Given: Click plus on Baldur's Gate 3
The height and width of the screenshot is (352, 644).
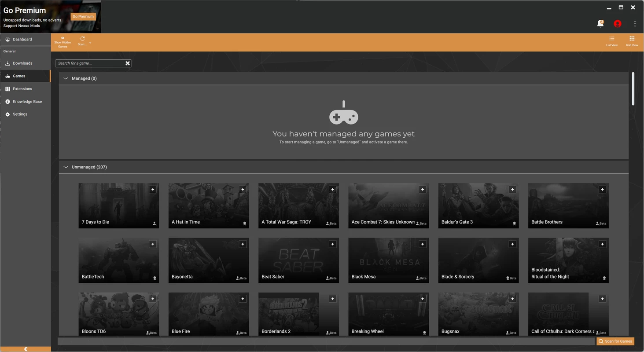Looking at the screenshot, I should [512, 190].
